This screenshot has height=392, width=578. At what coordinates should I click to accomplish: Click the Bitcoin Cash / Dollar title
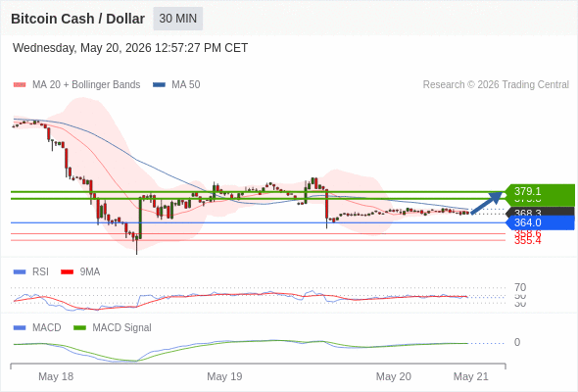[77, 19]
